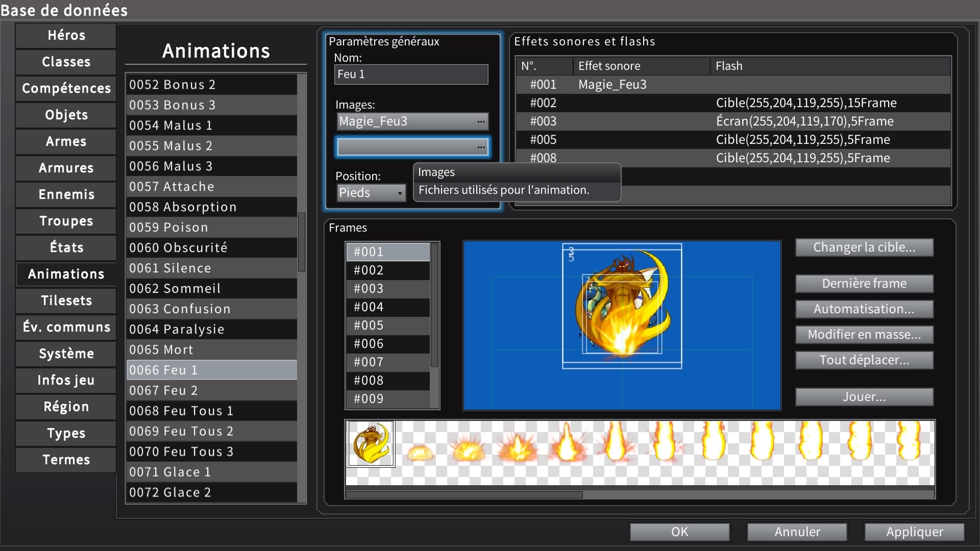Open the Infos jeu tab
The width and height of the screenshot is (980, 551).
pyautogui.click(x=66, y=380)
